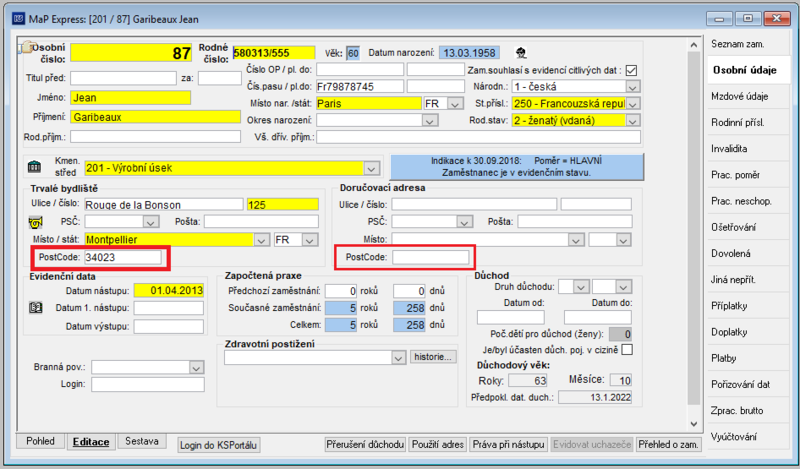Open the Branná pov. dropdown

pos(196,367)
